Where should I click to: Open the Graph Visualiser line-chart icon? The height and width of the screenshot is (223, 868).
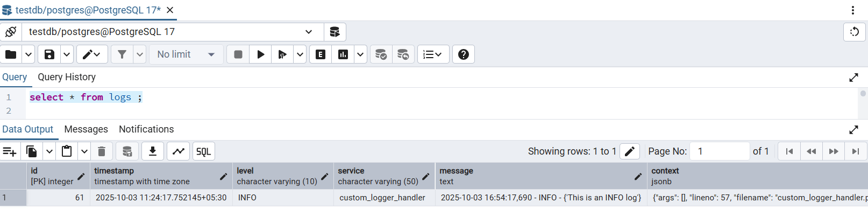pyautogui.click(x=179, y=151)
